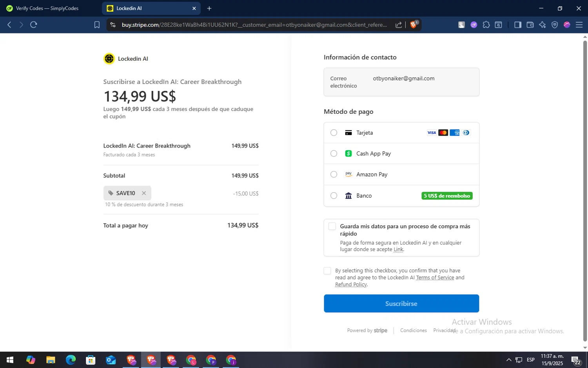The width and height of the screenshot is (588, 368).
Task: Click the Mastercard icon
Action: click(x=443, y=133)
